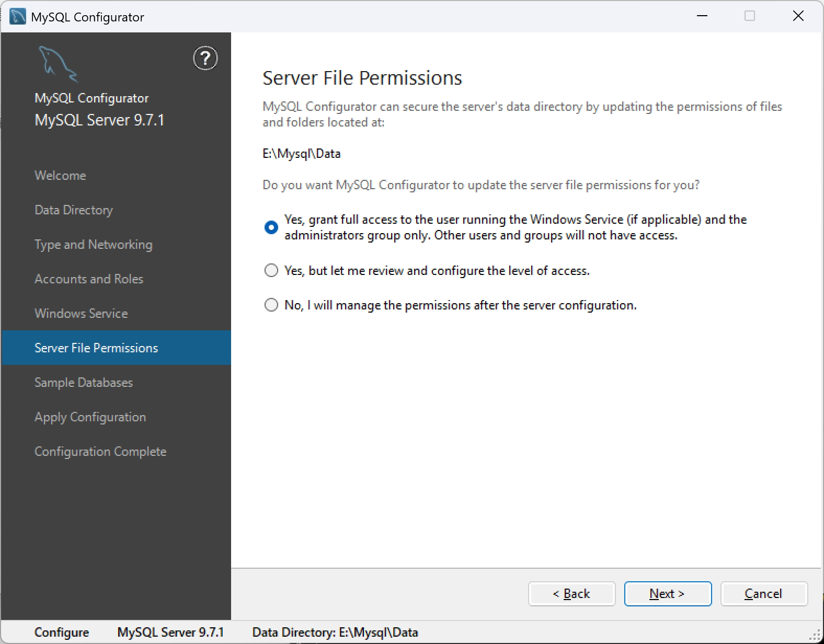Go to Apply Configuration step
The image size is (824, 644).
coord(90,417)
